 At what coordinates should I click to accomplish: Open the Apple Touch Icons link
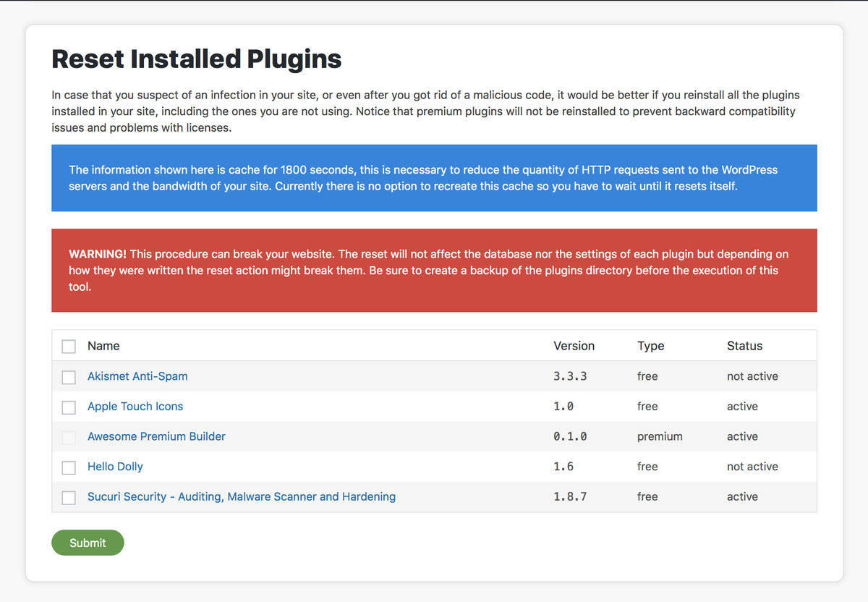pos(135,407)
